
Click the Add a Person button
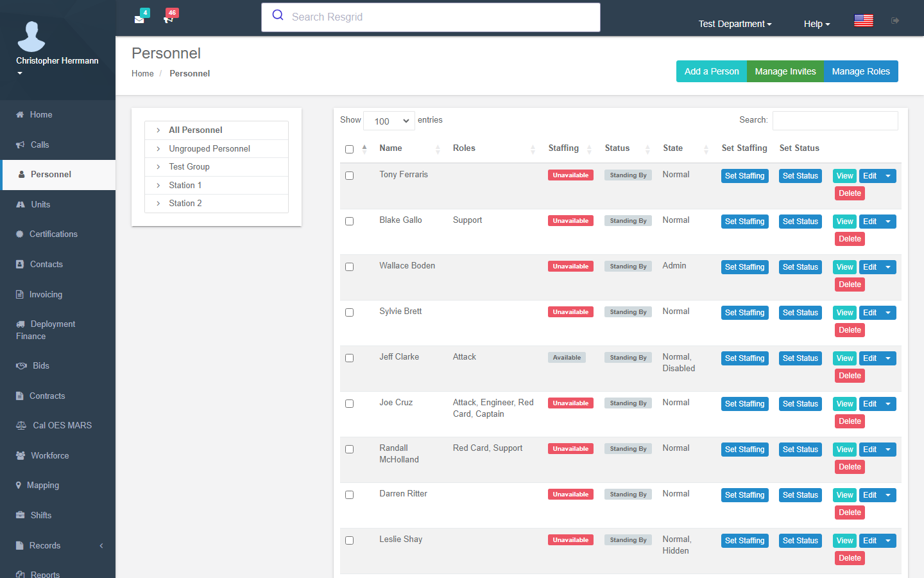click(712, 71)
